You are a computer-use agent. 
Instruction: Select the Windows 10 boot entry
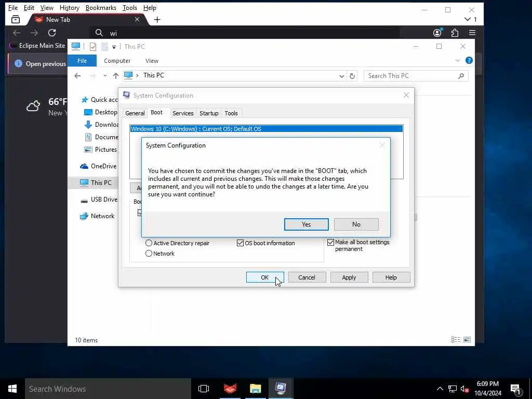click(267, 129)
